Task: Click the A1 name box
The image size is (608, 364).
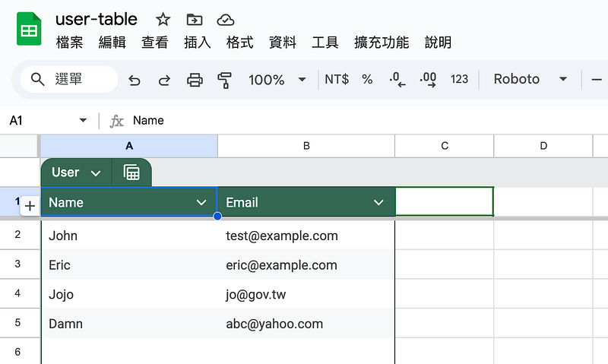Action: [x=44, y=121]
